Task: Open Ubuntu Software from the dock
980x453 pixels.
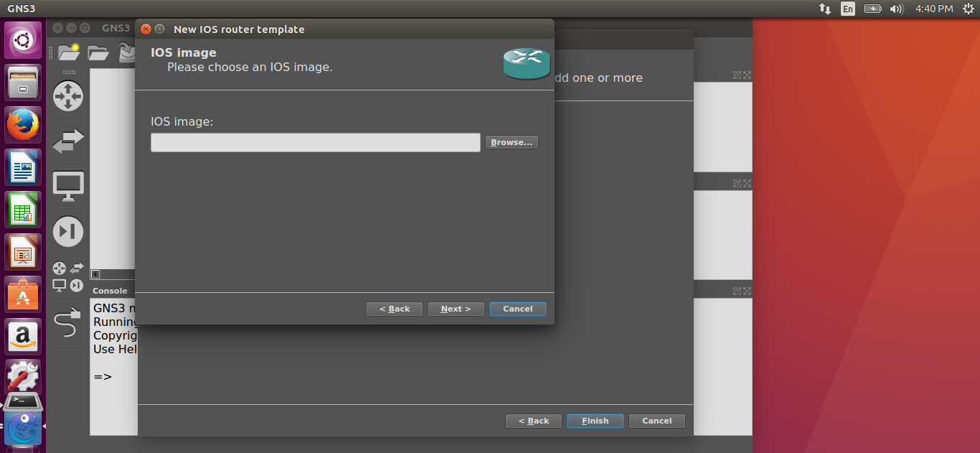Action: 23,294
